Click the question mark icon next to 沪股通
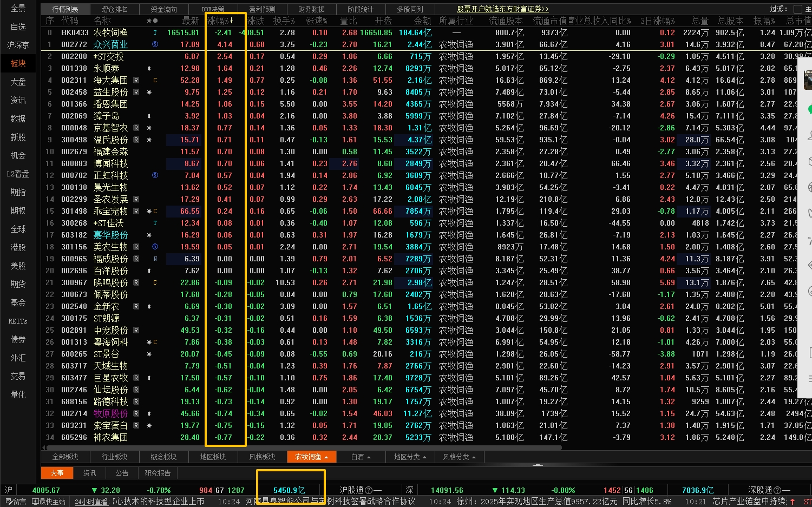This screenshot has width=812, height=507. click(369, 490)
